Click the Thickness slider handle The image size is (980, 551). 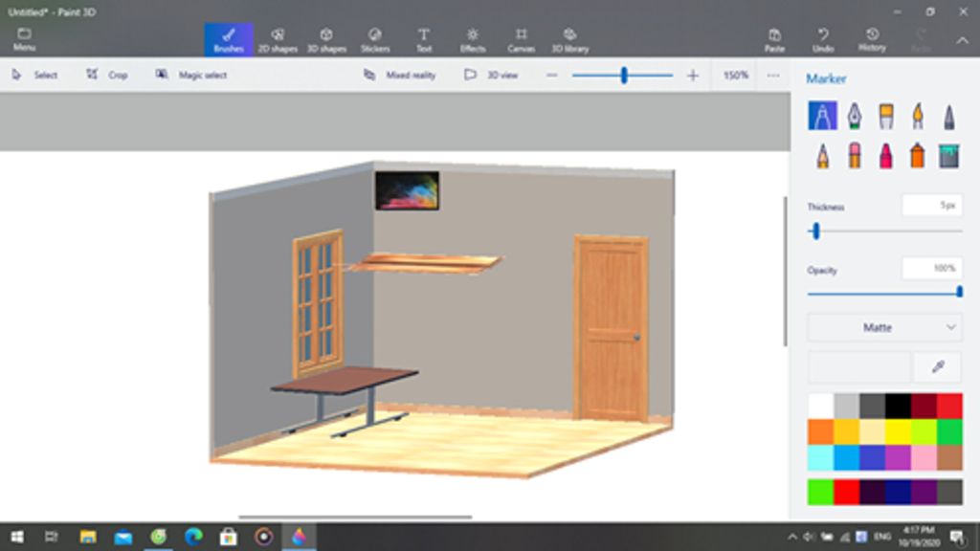(x=815, y=231)
